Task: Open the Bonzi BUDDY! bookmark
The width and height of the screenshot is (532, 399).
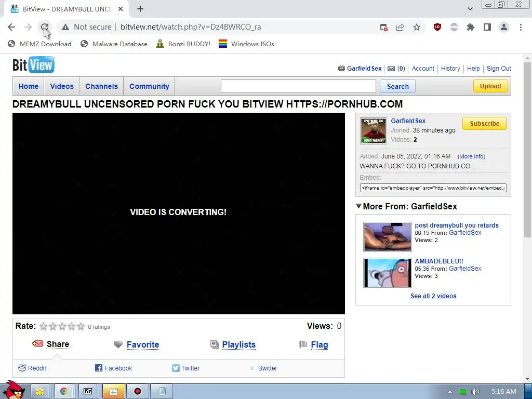Action: (183, 44)
